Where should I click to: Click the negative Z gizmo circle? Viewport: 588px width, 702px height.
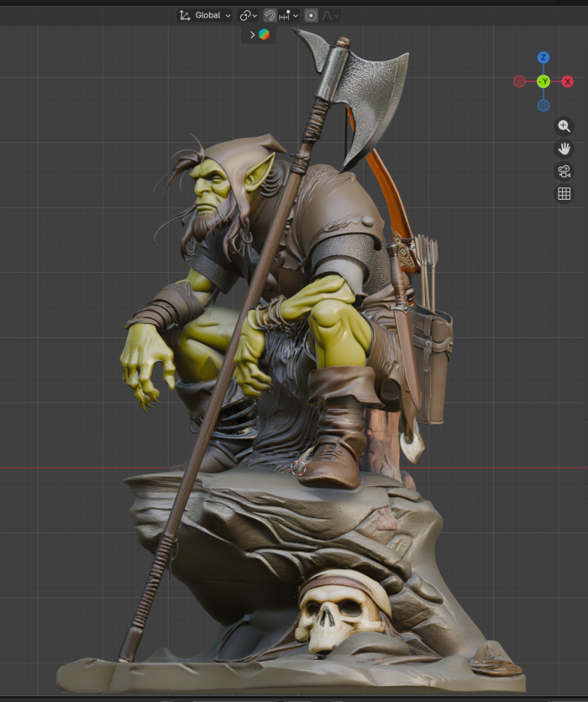pyautogui.click(x=543, y=106)
